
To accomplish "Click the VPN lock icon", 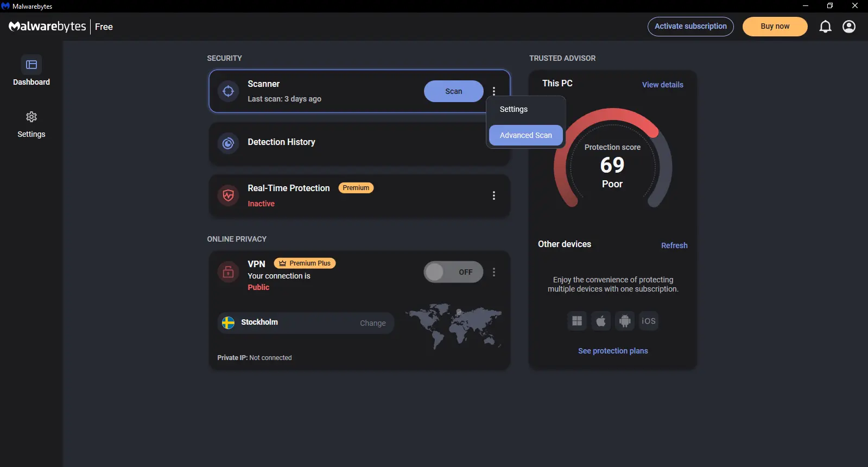I will 229,272.
